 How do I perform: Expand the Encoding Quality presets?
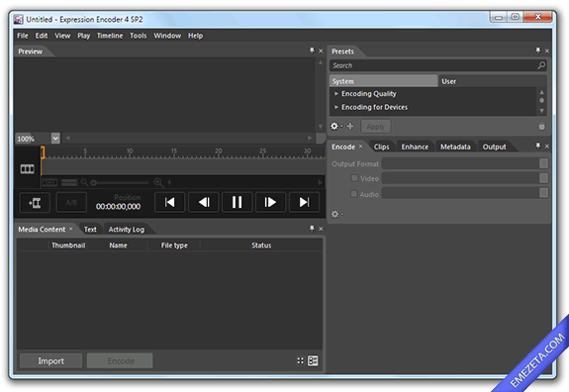(x=336, y=94)
